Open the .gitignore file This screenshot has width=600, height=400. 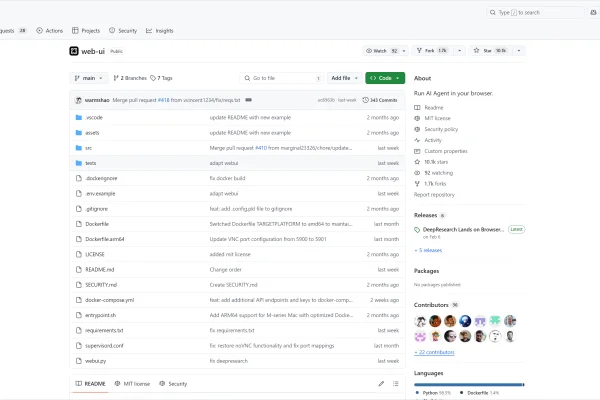coord(96,209)
